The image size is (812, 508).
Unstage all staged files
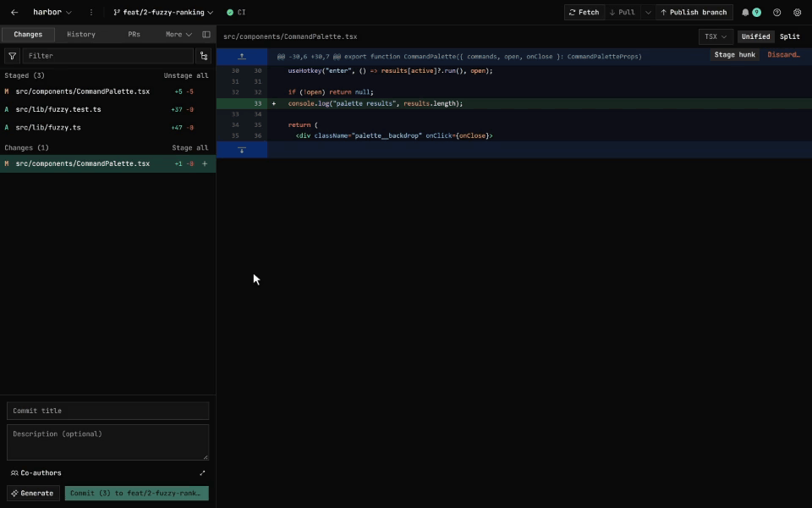[186, 75]
